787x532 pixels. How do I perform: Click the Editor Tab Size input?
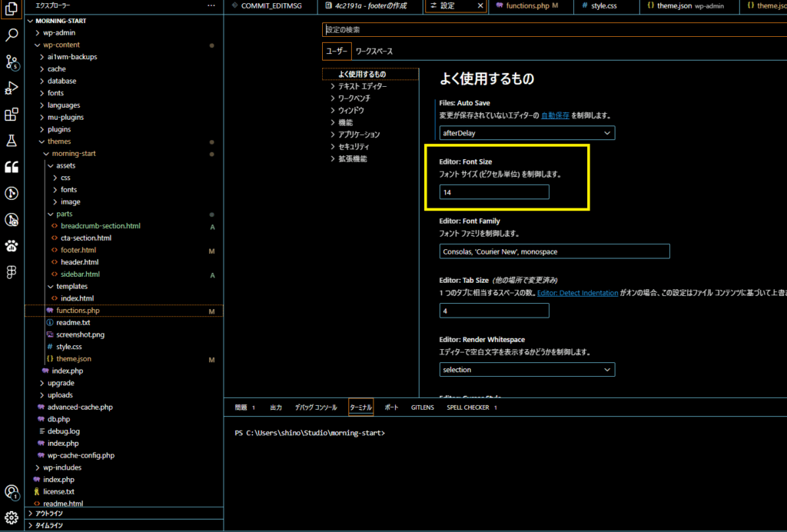click(494, 311)
